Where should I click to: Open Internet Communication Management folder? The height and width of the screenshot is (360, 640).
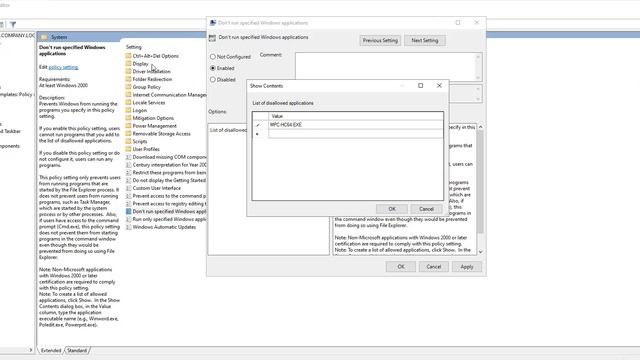[x=166, y=95]
